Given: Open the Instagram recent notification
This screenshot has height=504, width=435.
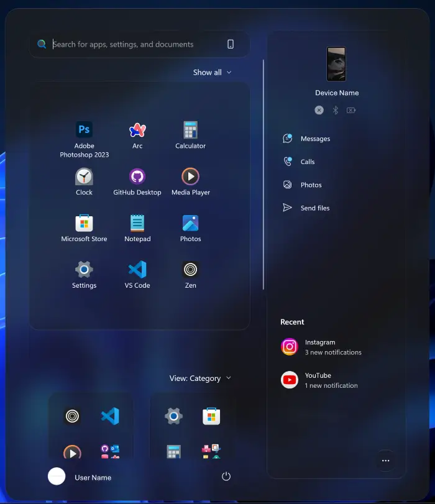Looking at the screenshot, I should [321, 347].
